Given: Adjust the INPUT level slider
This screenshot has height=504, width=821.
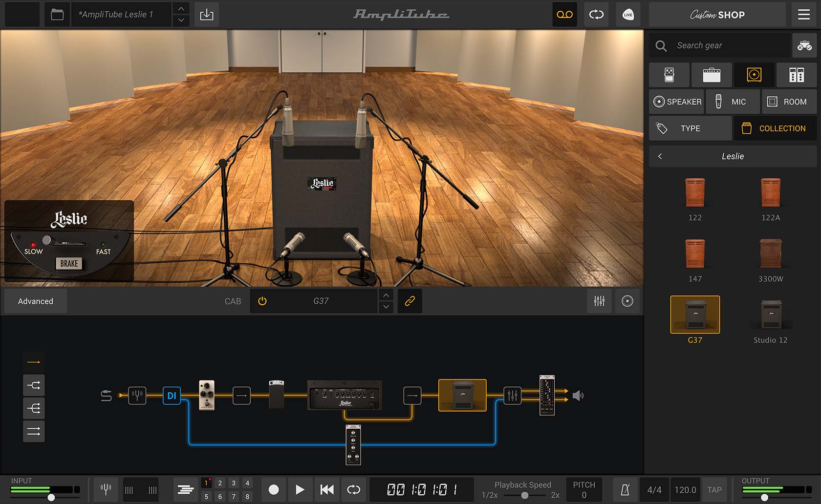Looking at the screenshot, I should click(51, 498).
